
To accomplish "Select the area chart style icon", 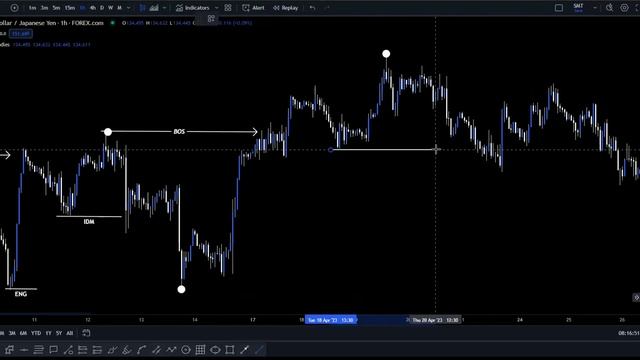I will tap(154, 8).
